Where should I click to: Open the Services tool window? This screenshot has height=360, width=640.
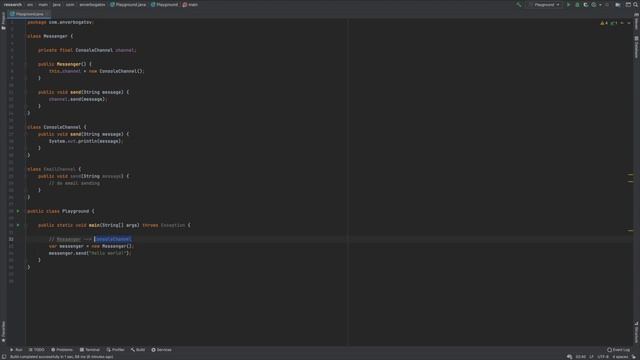[162, 350]
